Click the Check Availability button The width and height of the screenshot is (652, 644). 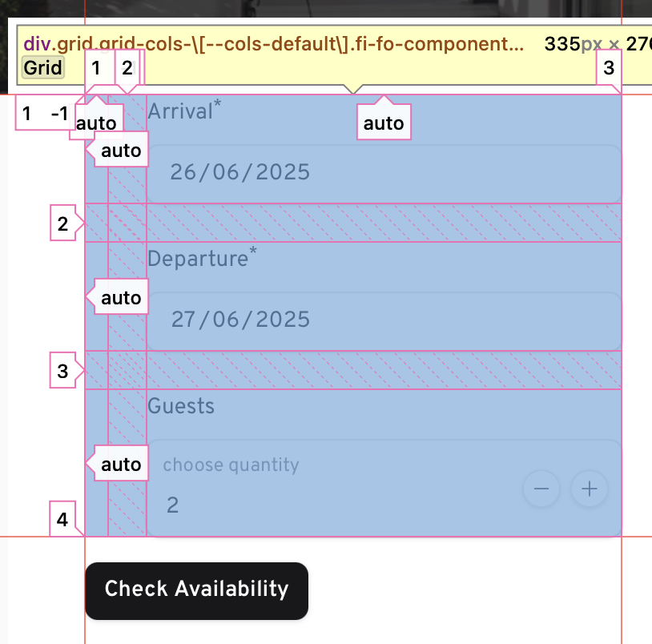pos(197,591)
